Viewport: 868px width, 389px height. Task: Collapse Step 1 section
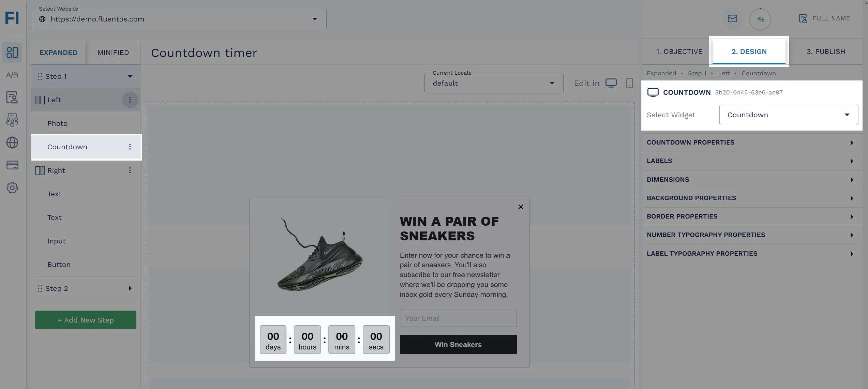point(130,76)
